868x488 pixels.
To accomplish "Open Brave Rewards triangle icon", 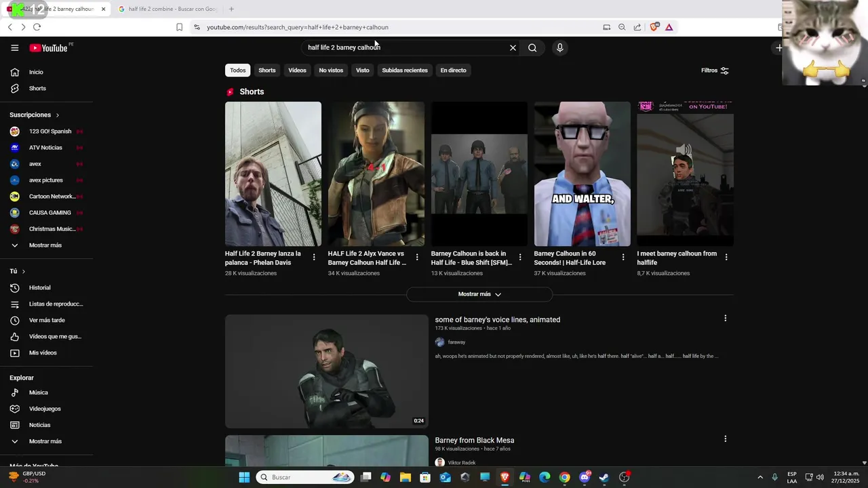I will click(x=669, y=27).
